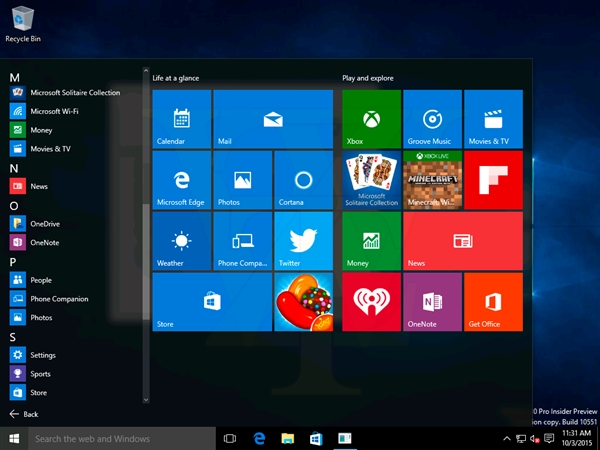Launch the Flipboard tile
Image resolution: width=600 pixels, height=450 pixels.
[493, 180]
